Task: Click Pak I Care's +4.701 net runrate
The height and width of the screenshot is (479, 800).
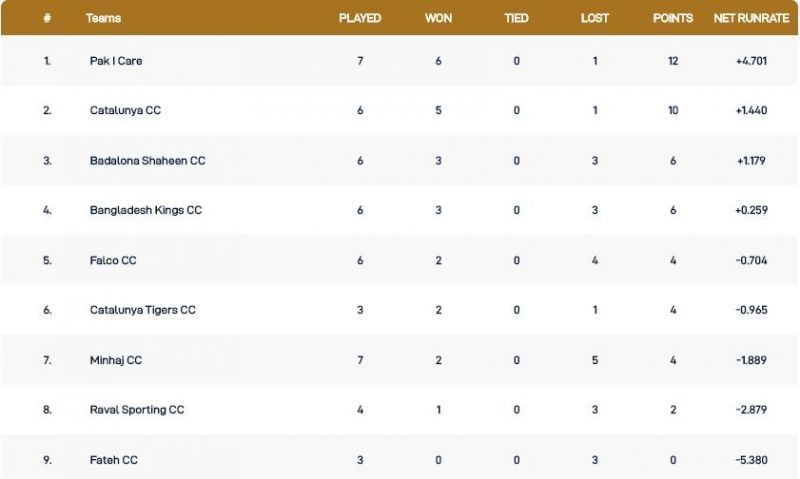Action: point(752,61)
